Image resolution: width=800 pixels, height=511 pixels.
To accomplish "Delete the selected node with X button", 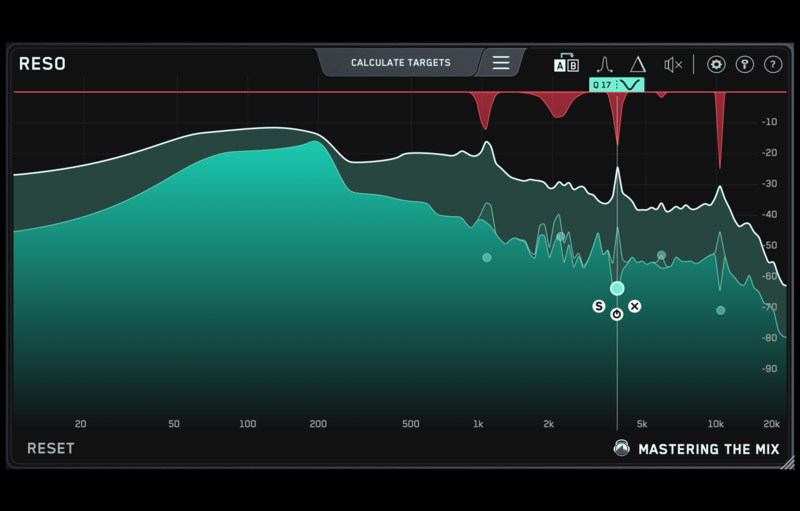I will pyautogui.click(x=634, y=306).
